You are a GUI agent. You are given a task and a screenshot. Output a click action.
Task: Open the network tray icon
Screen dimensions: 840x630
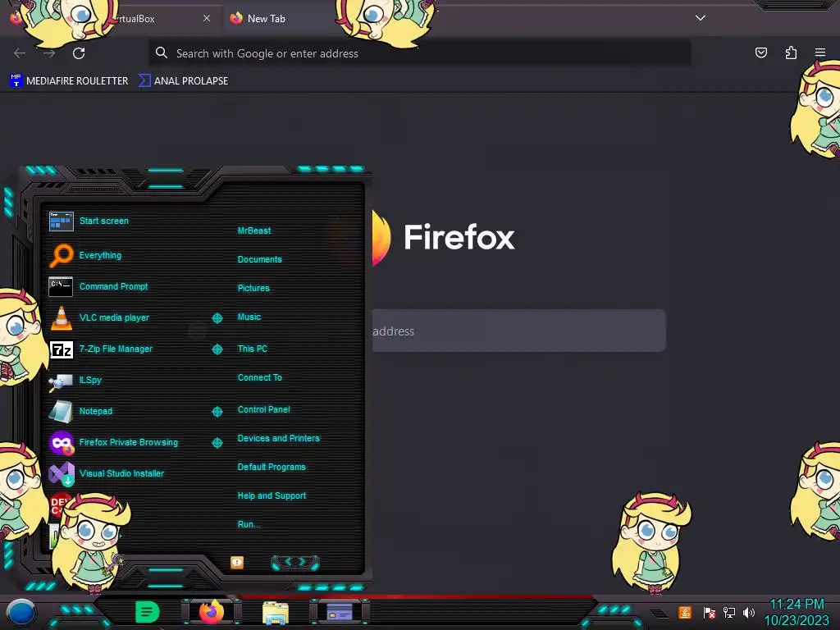pos(729,612)
